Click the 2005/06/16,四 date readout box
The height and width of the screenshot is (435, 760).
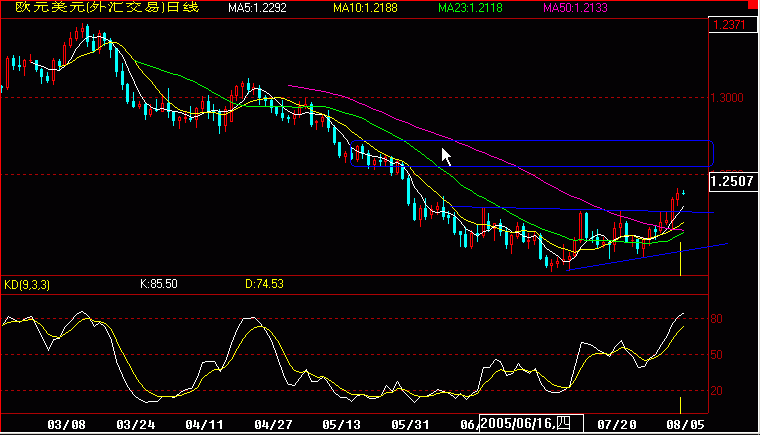coord(531,423)
